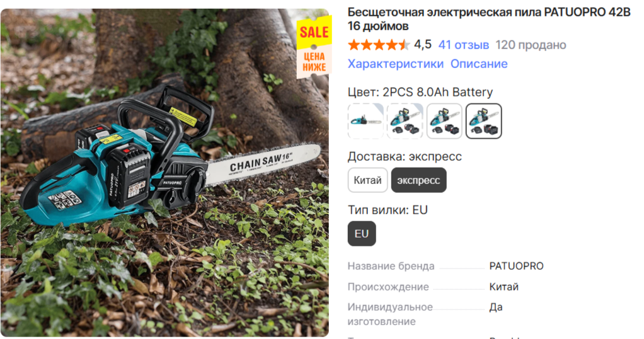The width and height of the screenshot is (644, 339).
Task: Select the third color variant thumbnail
Action: click(x=444, y=121)
